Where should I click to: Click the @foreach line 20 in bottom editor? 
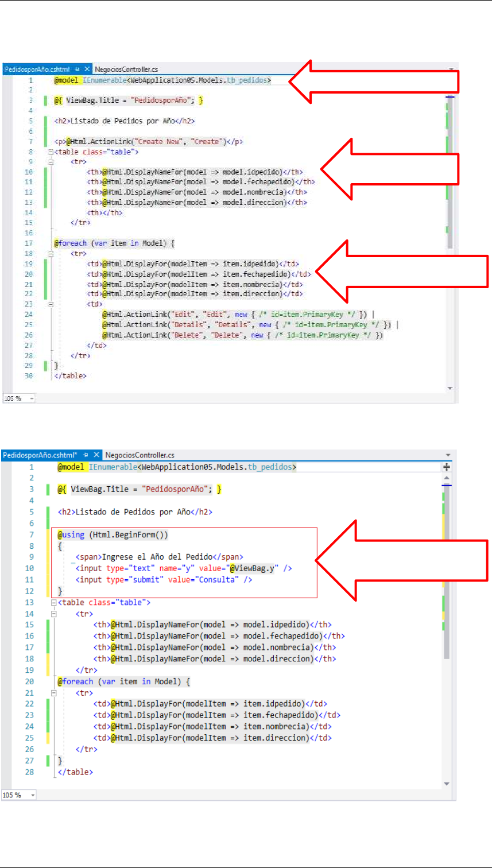click(123, 682)
